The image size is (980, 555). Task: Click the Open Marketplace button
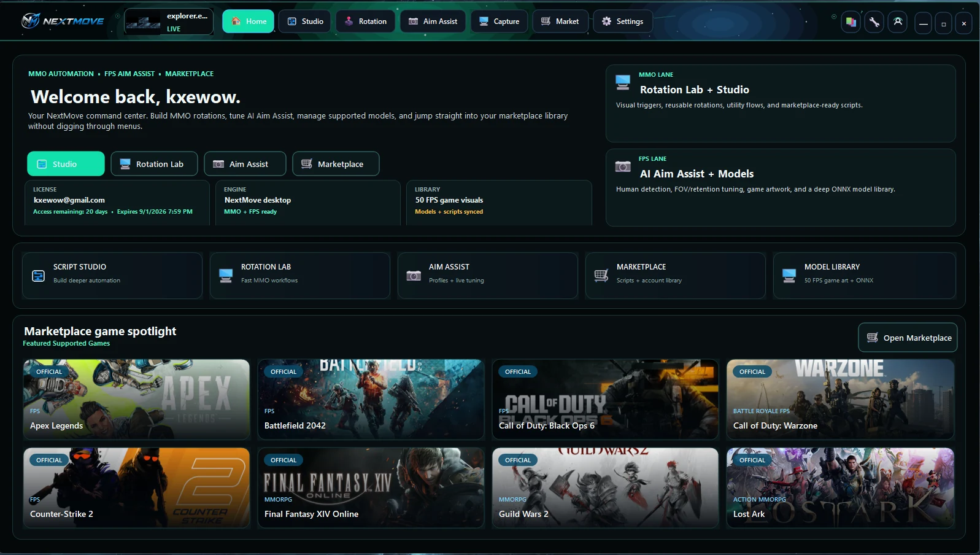(x=908, y=338)
